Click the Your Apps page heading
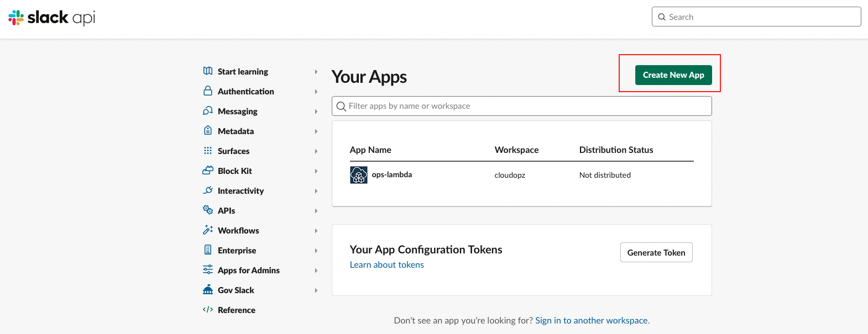 [369, 77]
